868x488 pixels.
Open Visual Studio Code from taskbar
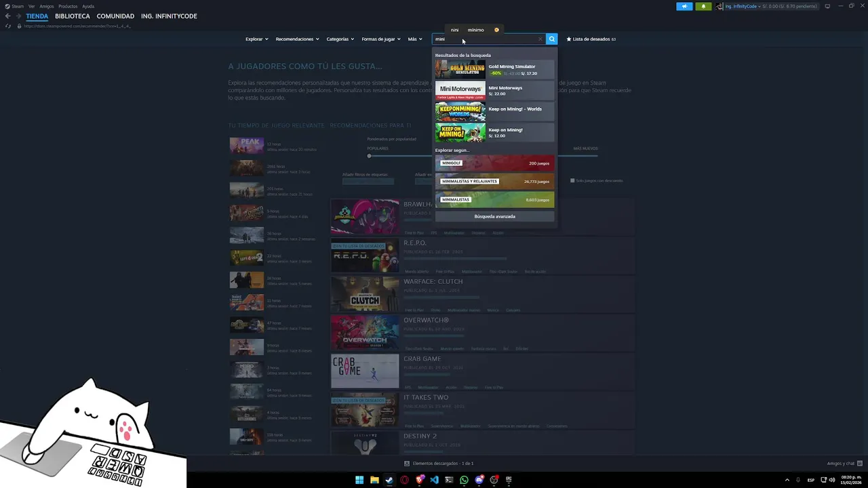435,480
